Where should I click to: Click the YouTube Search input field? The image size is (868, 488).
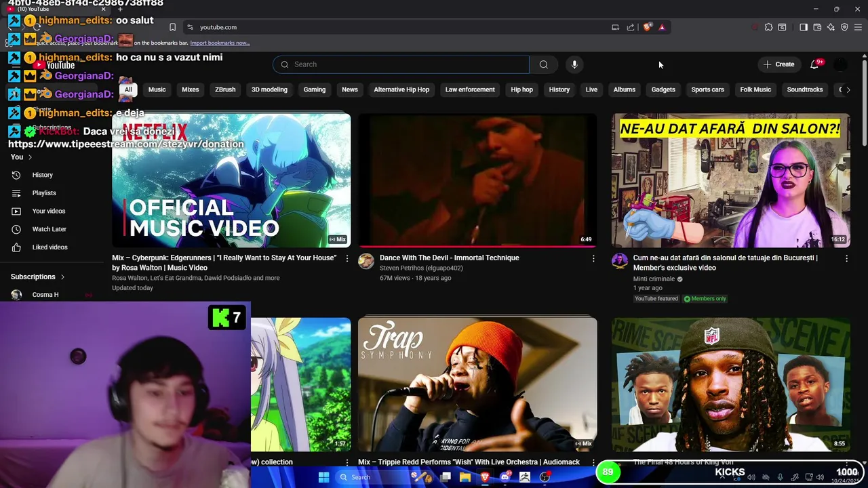401,64
